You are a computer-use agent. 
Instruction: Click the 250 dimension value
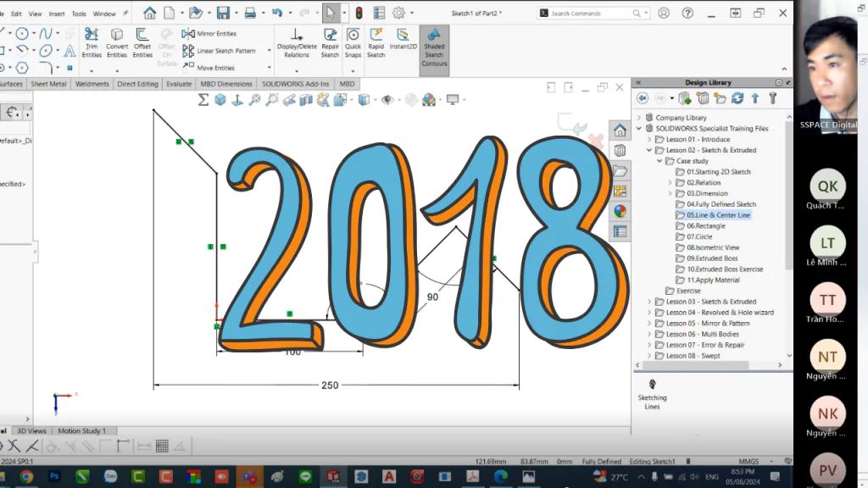330,385
